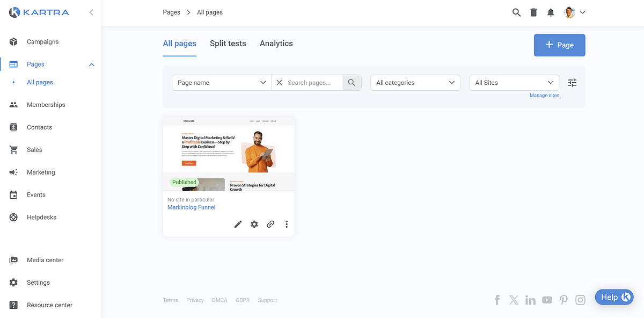
Task: Click the Pages icon in sidebar
Action: 13,64
